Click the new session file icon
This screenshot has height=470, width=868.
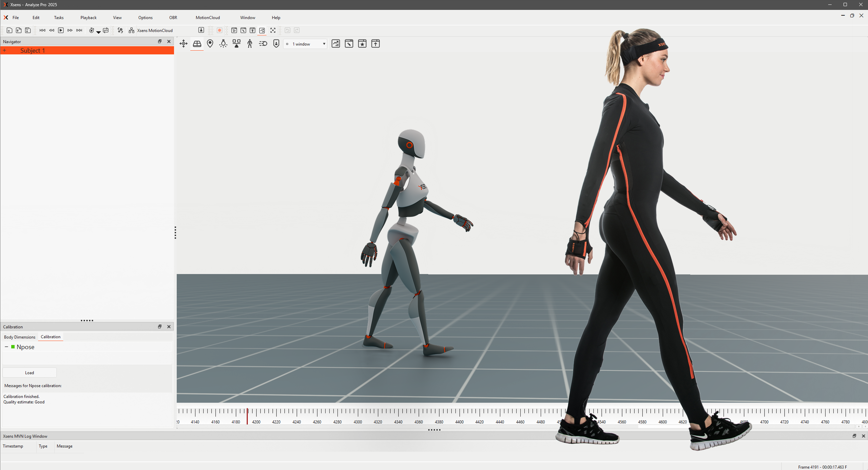9,30
